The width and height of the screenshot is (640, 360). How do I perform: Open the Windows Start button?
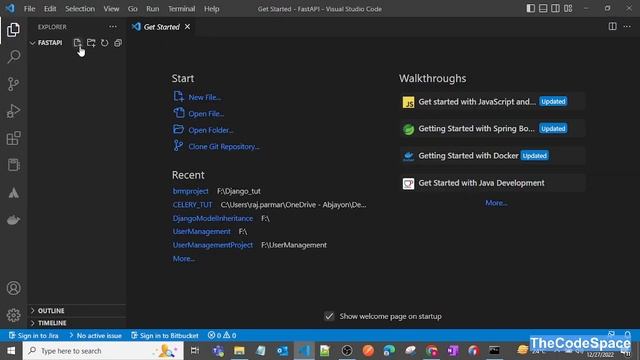click(x=11, y=351)
